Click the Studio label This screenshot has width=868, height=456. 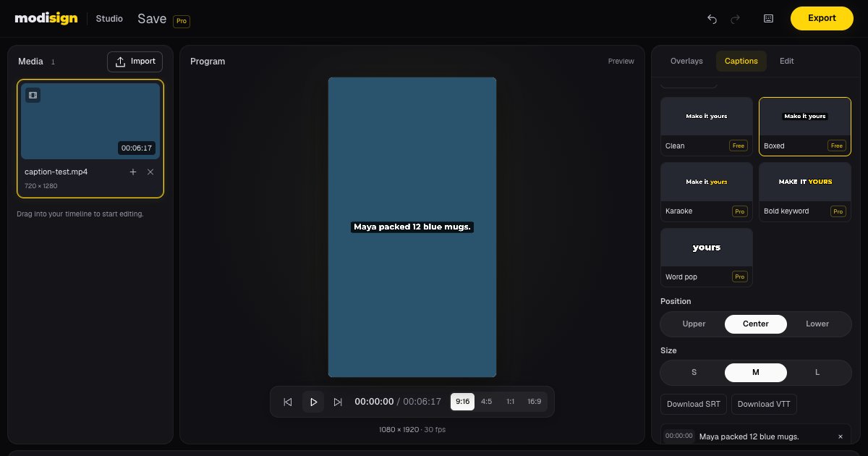pos(109,19)
